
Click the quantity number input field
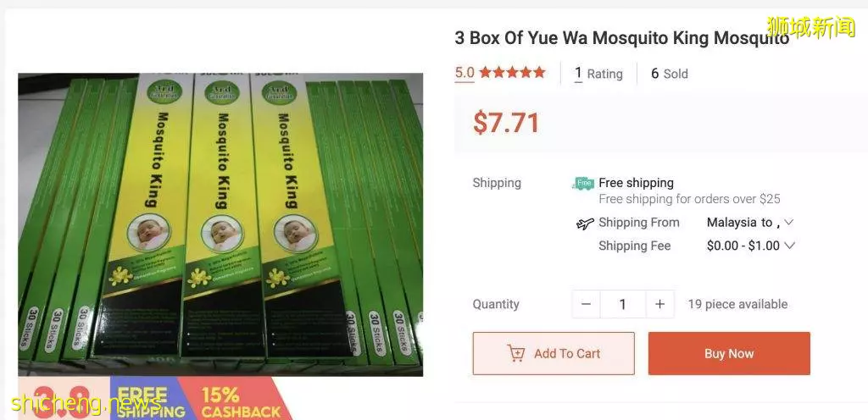pos(623,305)
